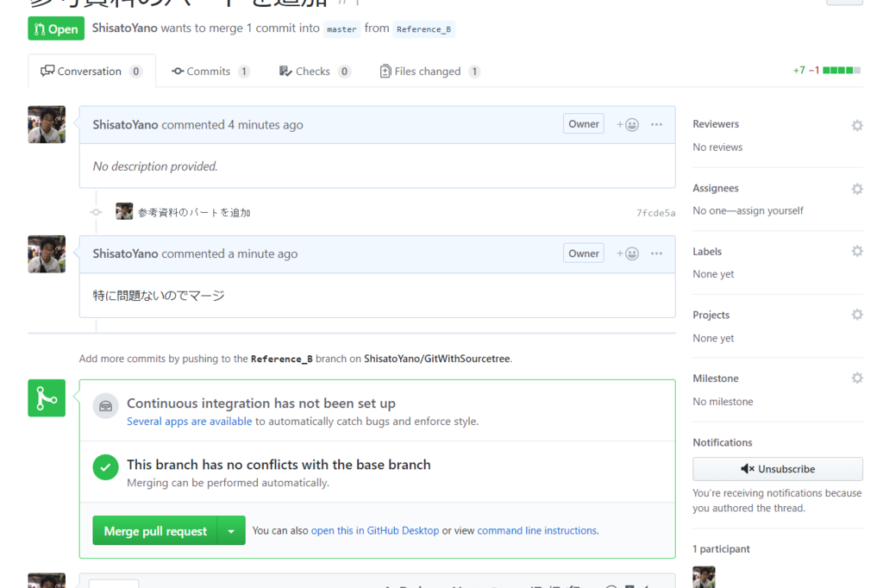This screenshot has height=588, width=883.
Task: Switch to the Commits tab
Action: 210,71
